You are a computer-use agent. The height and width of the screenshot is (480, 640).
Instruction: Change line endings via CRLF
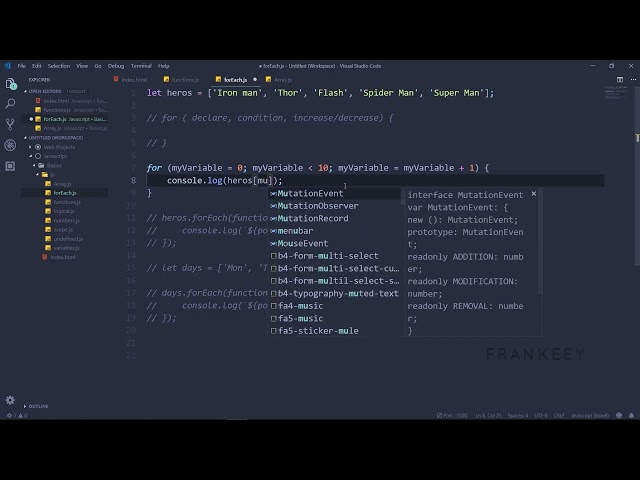[559, 416]
